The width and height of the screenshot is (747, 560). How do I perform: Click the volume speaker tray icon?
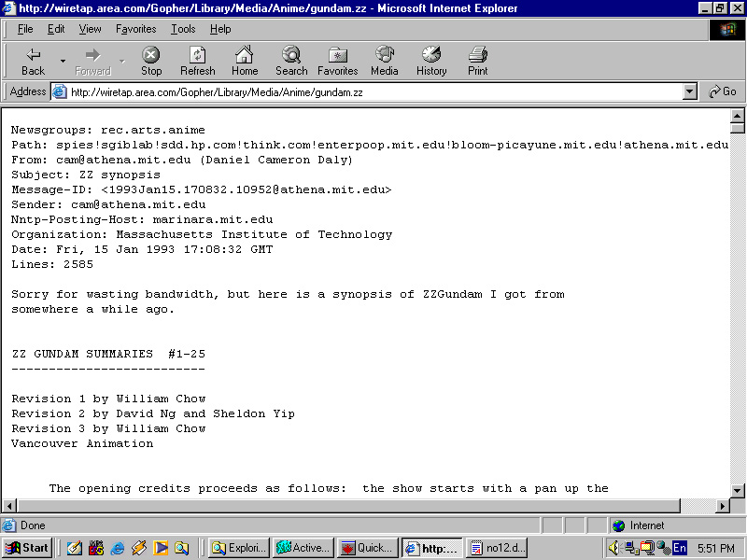pyautogui.click(x=614, y=548)
